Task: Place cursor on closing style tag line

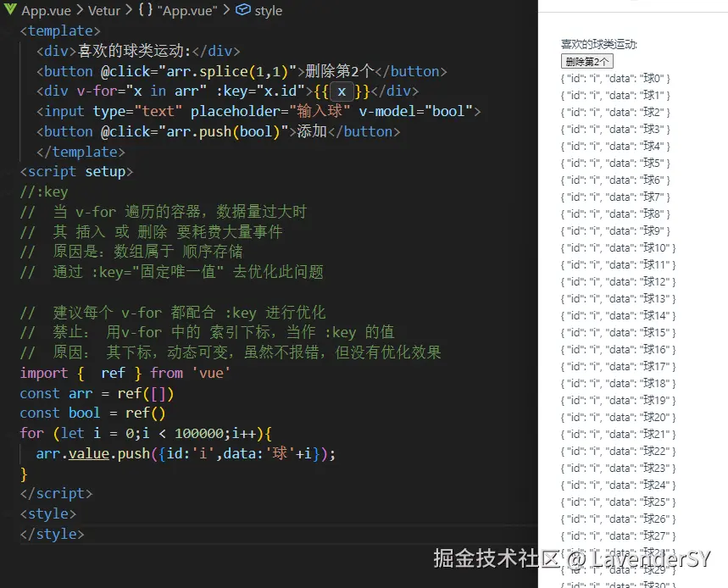Action: (x=52, y=534)
